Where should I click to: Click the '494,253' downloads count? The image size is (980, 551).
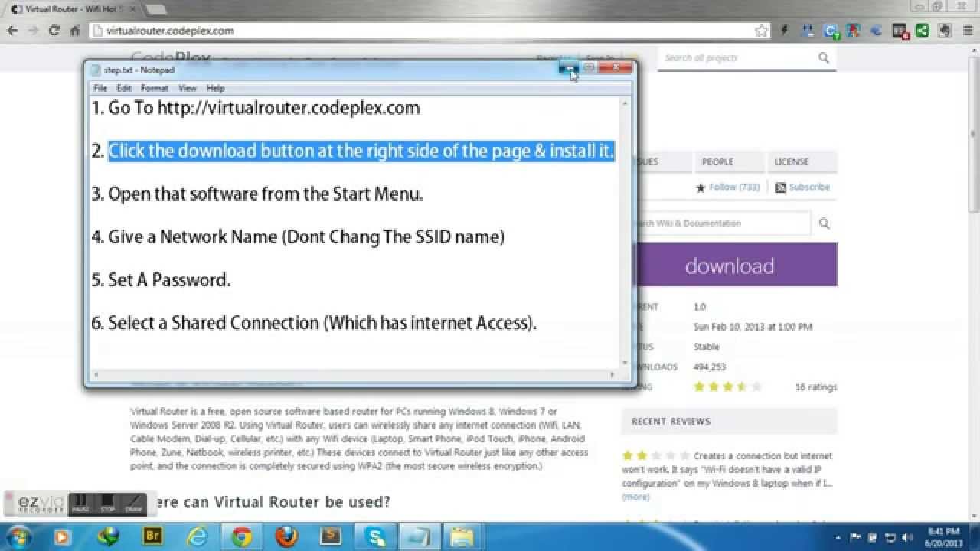pyautogui.click(x=710, y=367)
